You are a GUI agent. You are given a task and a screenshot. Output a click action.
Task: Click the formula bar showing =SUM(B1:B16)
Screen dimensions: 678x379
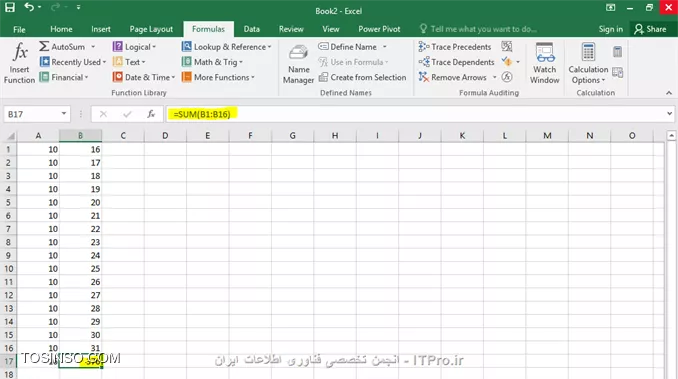point(415,114)
